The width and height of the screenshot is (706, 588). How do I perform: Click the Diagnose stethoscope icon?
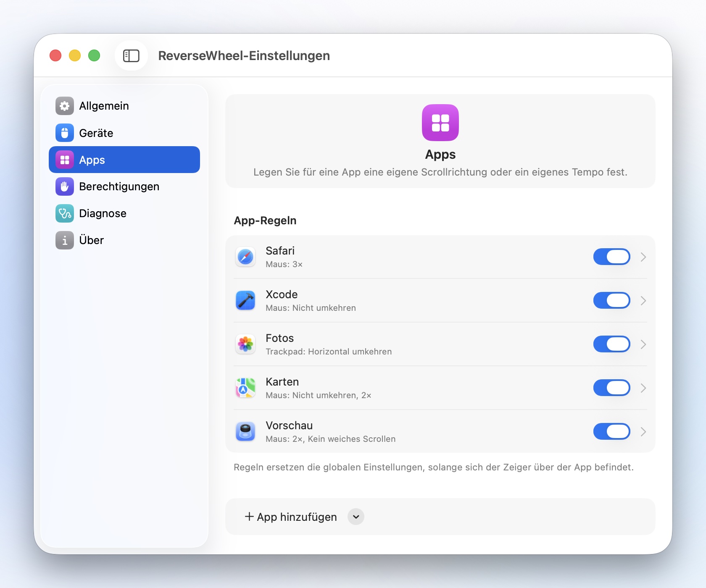65,213
